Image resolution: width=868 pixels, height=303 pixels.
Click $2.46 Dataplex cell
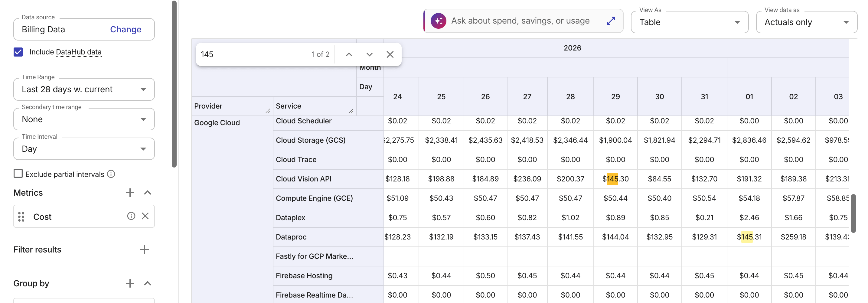(x=749, y=218)
